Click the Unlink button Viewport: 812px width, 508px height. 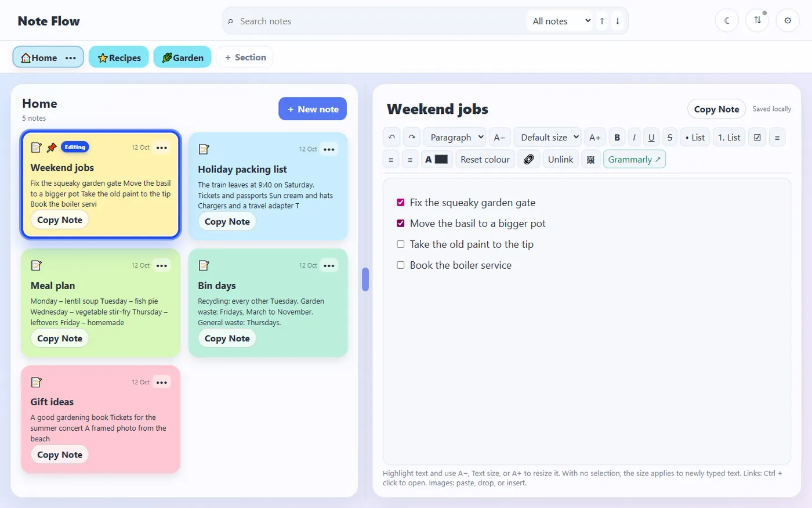[x=560, y=159]
